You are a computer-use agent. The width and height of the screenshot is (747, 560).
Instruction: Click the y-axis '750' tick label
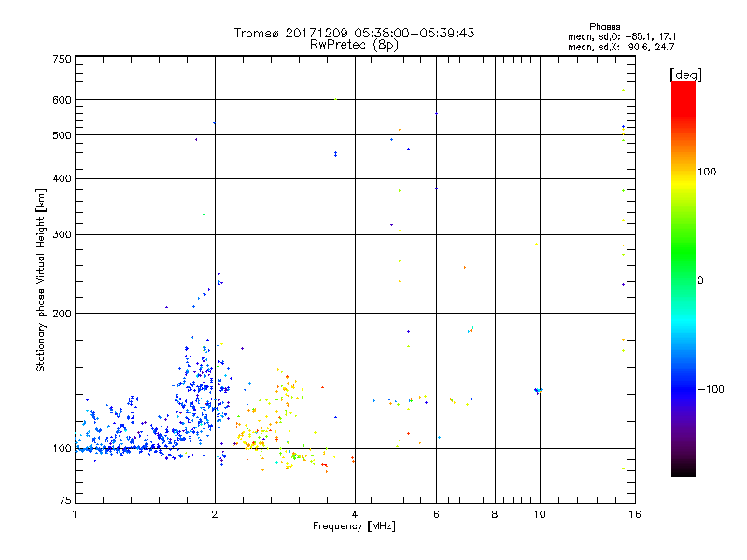62,59
